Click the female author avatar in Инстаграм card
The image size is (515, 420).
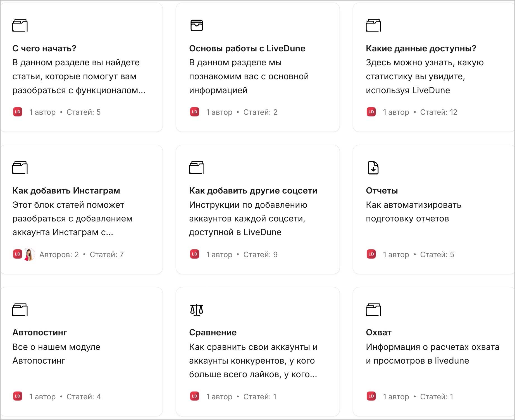point(29,254)
